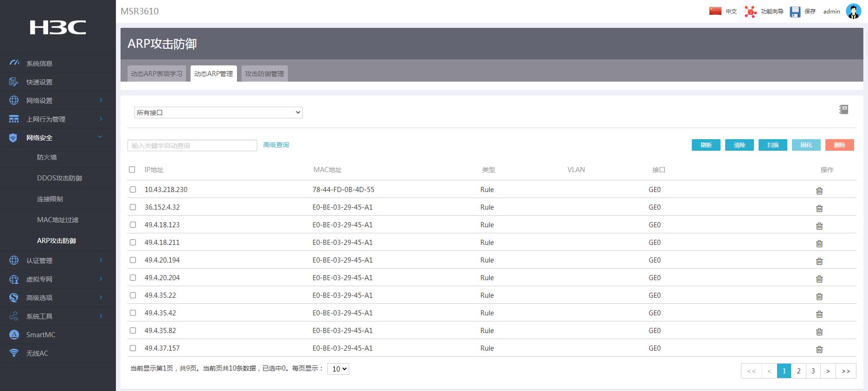Click the system information gauge icon
Viewport: 868px width, 391px height.
[x=14, y=63]
